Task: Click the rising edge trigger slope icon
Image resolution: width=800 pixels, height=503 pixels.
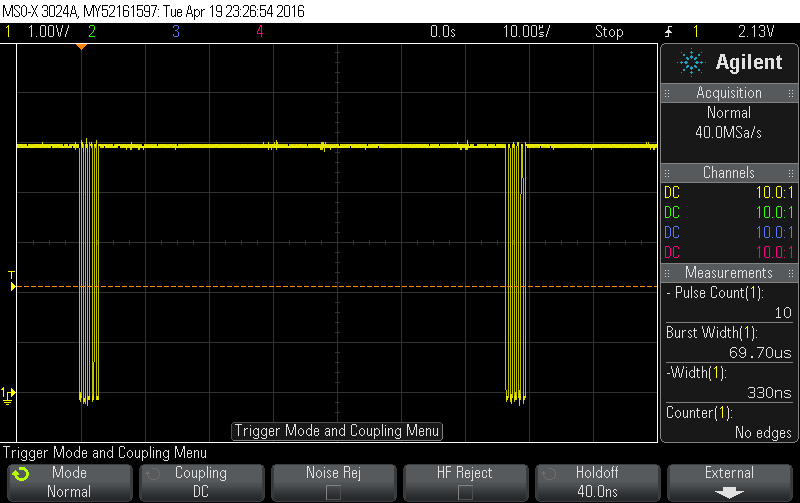Action: point(667,32)
